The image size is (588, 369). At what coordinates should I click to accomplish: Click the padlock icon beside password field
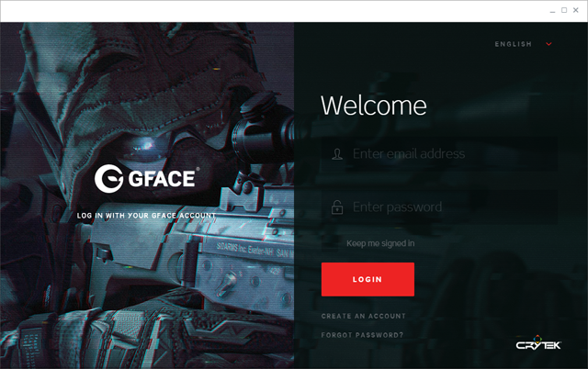click(x=338, y=207)
